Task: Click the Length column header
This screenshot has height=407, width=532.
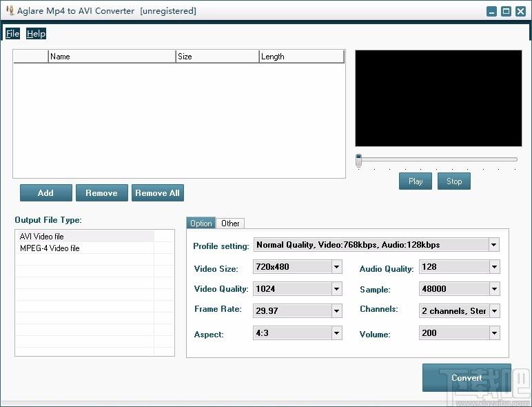Action: tap(302, 57)
